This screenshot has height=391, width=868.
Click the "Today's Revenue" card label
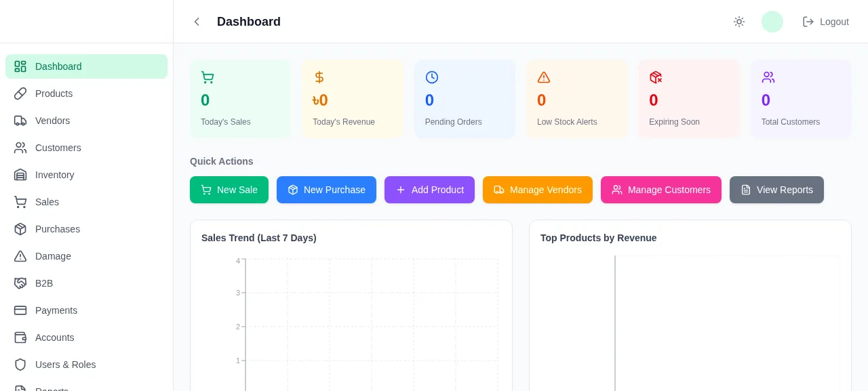pos(344,122)
